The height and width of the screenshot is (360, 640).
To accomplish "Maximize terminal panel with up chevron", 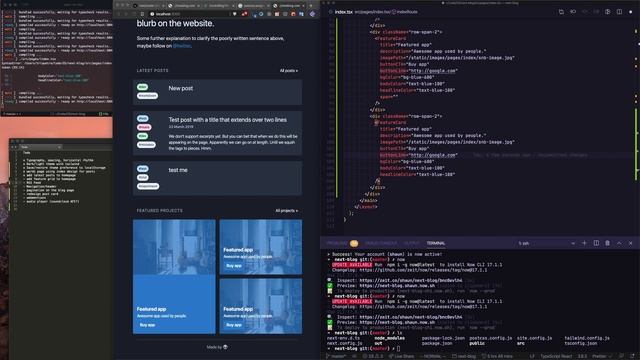I will (x=619, y=243).
